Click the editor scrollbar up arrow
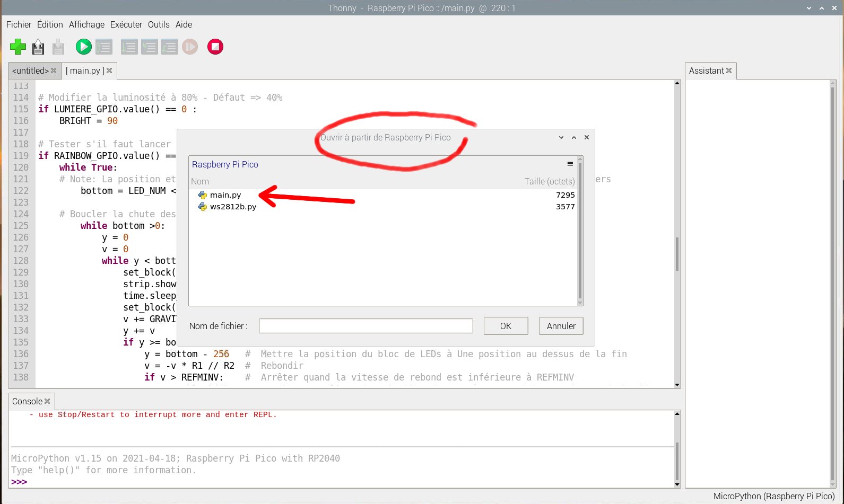The image size is (844, 504). pyautogui.click(x=677, y=83)
